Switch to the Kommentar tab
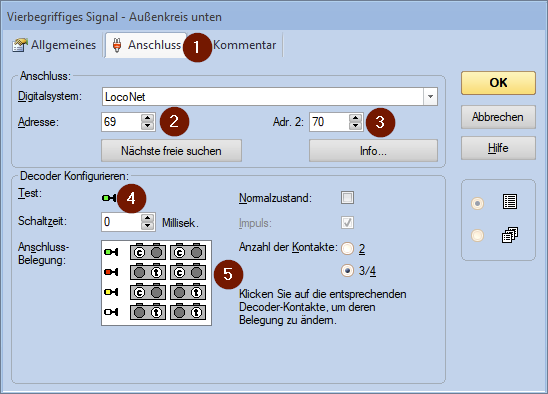This screenshot has width=548, height=394. [244, 45]
